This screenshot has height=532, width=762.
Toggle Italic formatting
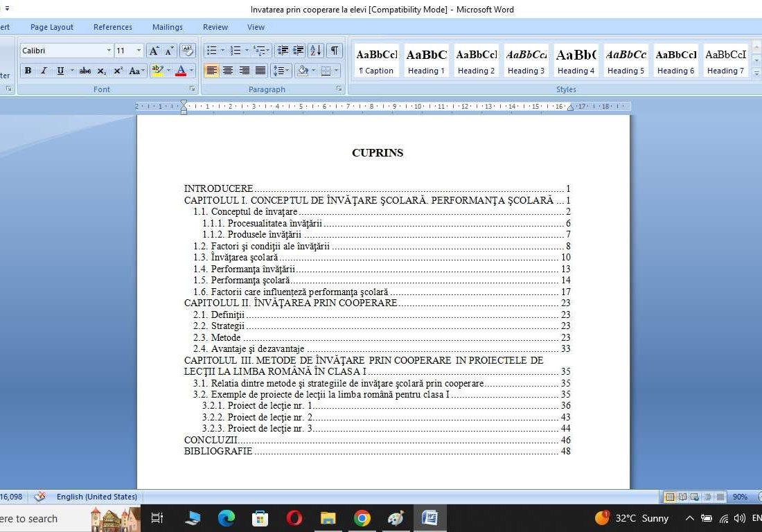pyautogui.click(x=44, y=71)
